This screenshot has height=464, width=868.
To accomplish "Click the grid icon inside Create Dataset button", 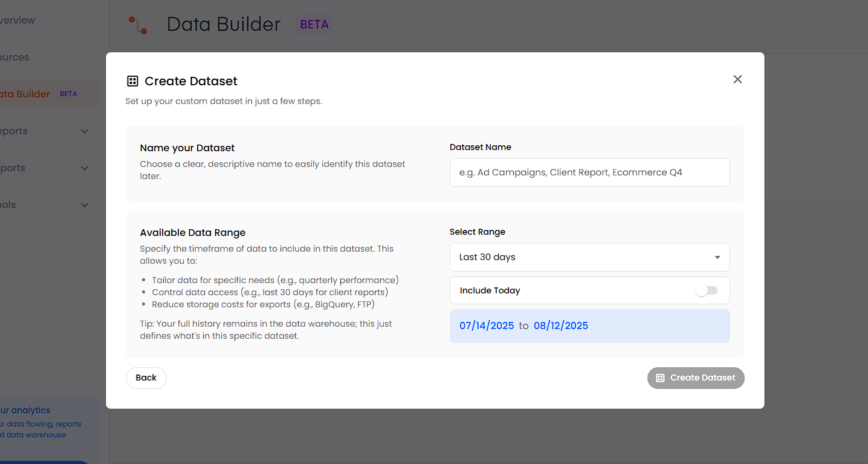I will tap(660, 378).
